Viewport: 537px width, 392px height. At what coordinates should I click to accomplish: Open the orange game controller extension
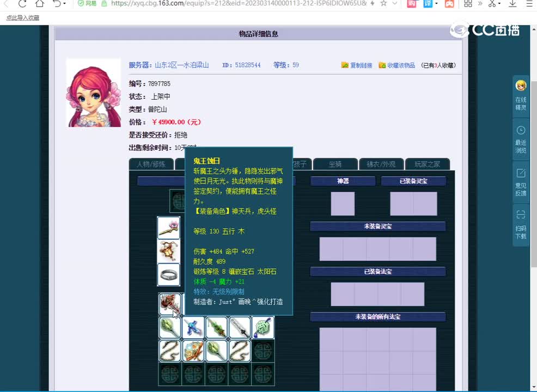click(x=450, y=3)
